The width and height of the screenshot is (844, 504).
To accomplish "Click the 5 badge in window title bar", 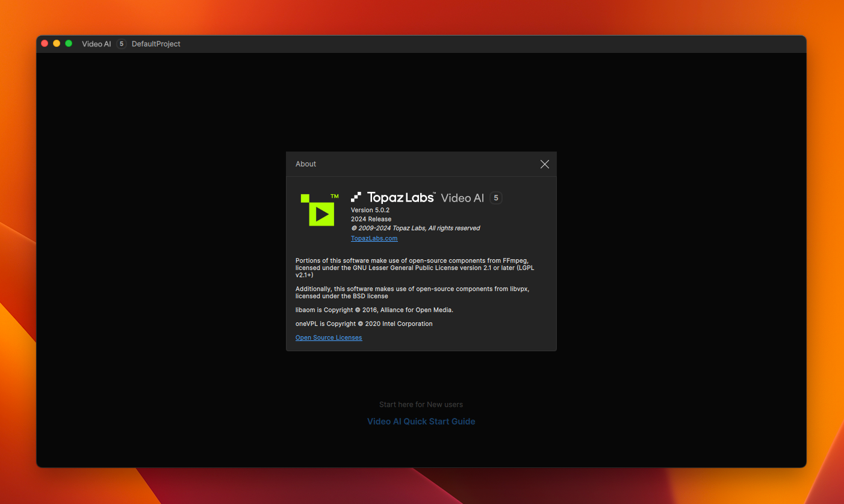I will click(x=122, y=44).
